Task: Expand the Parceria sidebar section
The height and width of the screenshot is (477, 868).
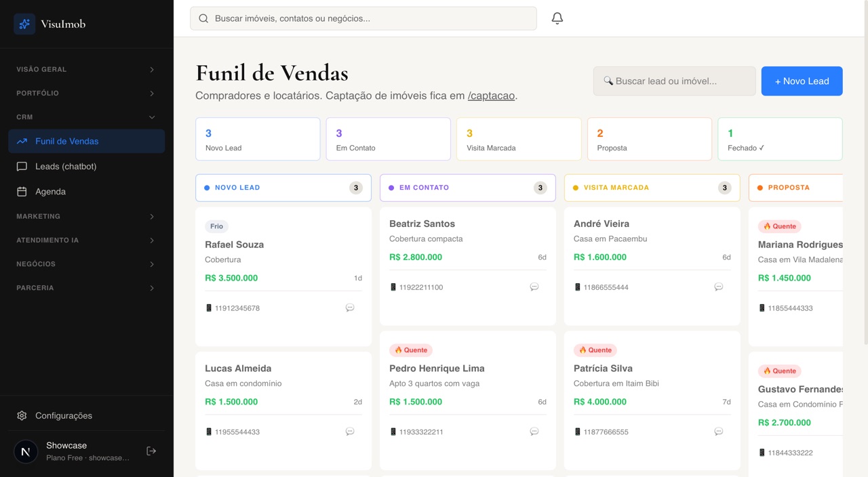Action: point(87,288)
